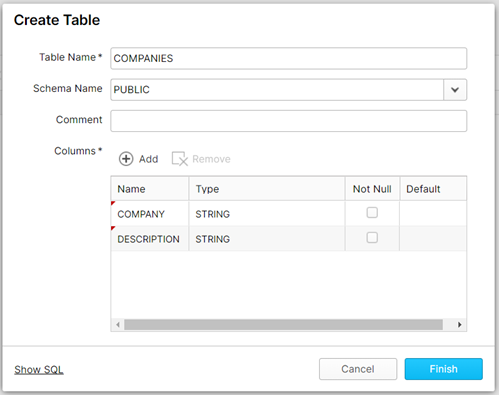Viewport: 499px width, 395px height.
Task: Select the DESCRIPTION name cell
Action: (x=150, y=239)
